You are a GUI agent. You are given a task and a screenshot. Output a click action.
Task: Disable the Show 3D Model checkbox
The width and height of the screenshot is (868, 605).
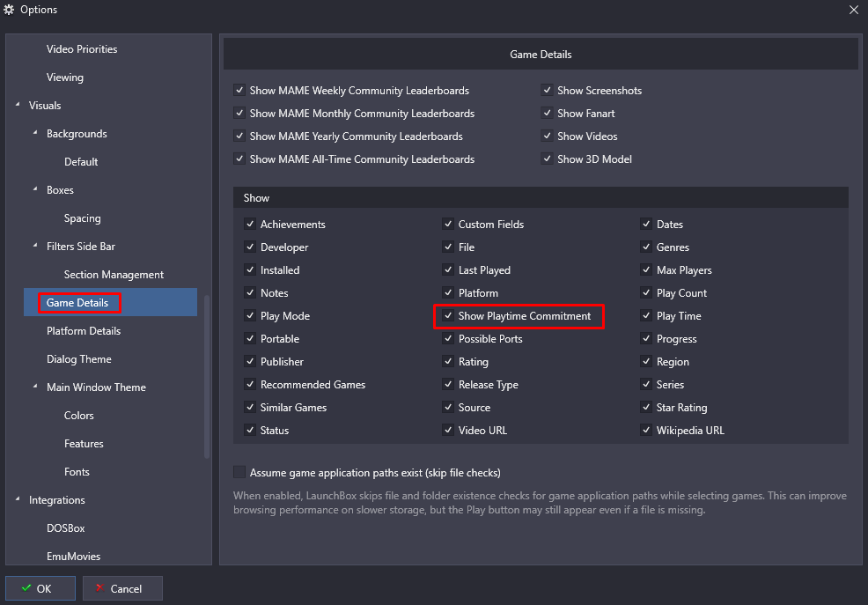point(547,159)
